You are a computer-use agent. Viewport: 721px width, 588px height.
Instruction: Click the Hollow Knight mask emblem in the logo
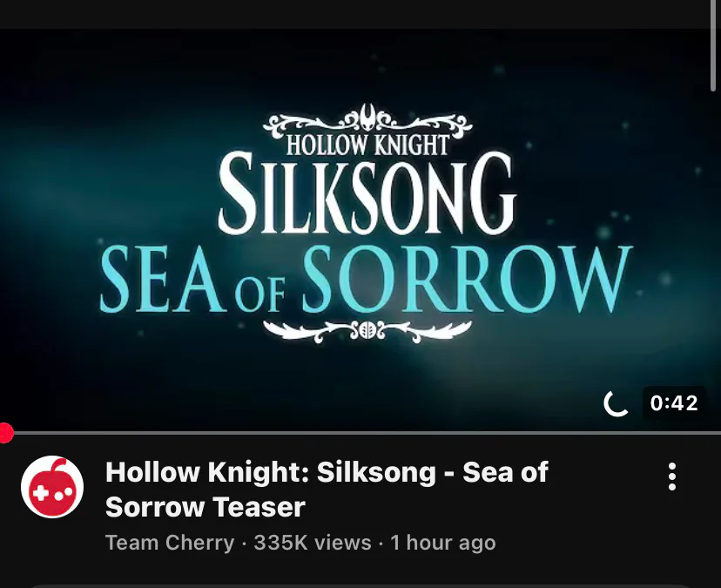368,117
